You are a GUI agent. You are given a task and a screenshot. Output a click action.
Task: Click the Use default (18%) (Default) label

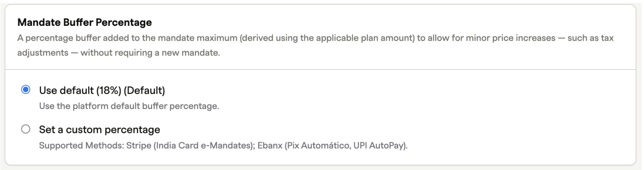pos(102,91)
